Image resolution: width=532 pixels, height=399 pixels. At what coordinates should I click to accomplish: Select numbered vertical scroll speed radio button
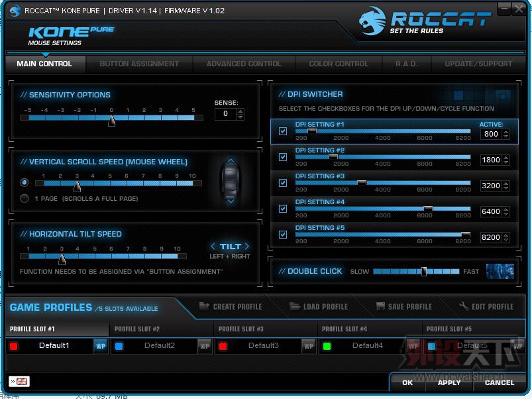click(24, 182)
